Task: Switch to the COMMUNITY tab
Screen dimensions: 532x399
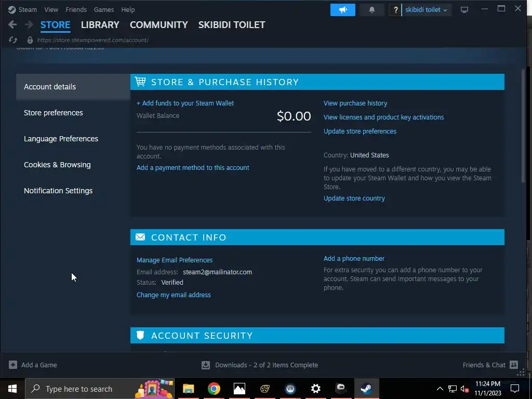Action: pos(159,25)
